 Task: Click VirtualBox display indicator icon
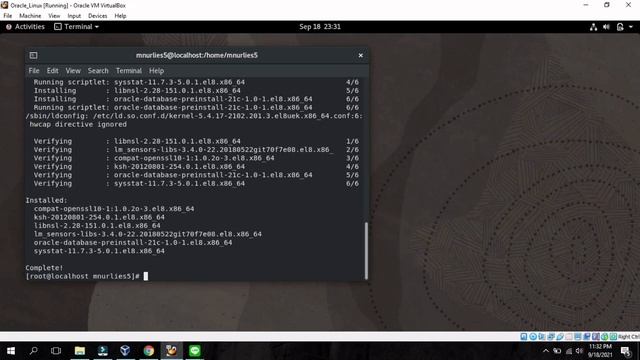[x=578, y=337]
